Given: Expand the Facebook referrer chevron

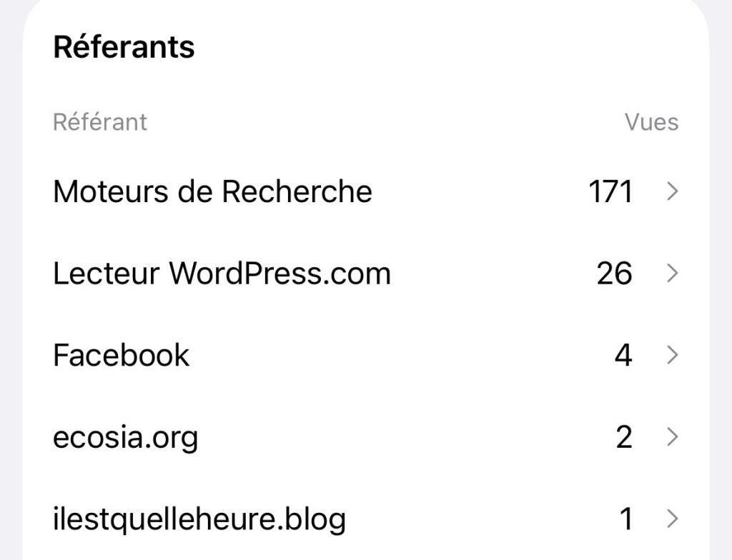Looking at the screenshot, I should [x=672, y=354].
